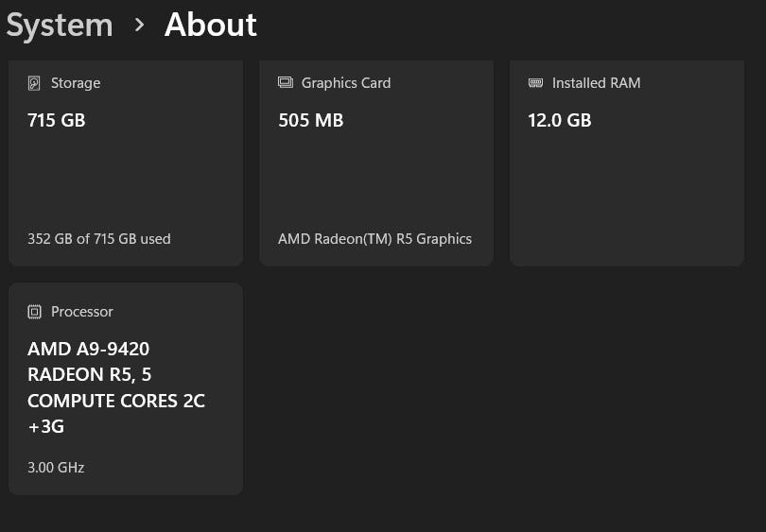The height and width of the screenshot is (532, 766).
Task: Click the AMD Radeon(TM) R5 Graphics text
Action: pos(374,239)
